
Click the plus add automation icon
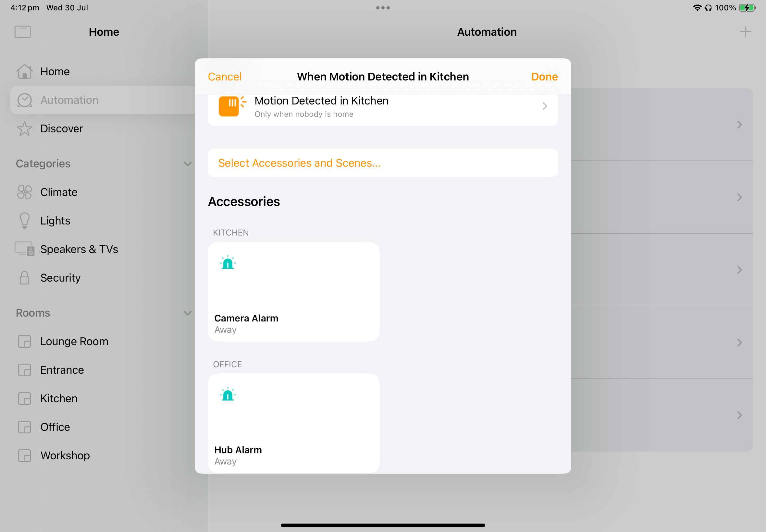click(745, 32)
